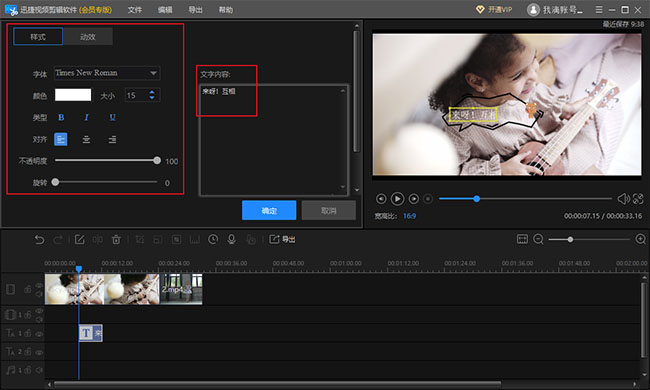Switch to the 动效 animation tab
Screen dimensions: 650x390
coord(87,36)
